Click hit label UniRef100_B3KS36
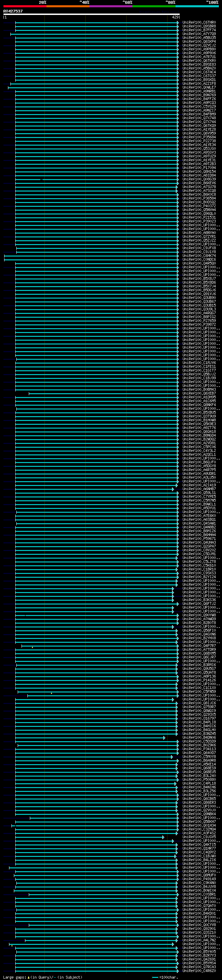Image resolution: width=222 pixels, height=980 pixels. [199, 600]
